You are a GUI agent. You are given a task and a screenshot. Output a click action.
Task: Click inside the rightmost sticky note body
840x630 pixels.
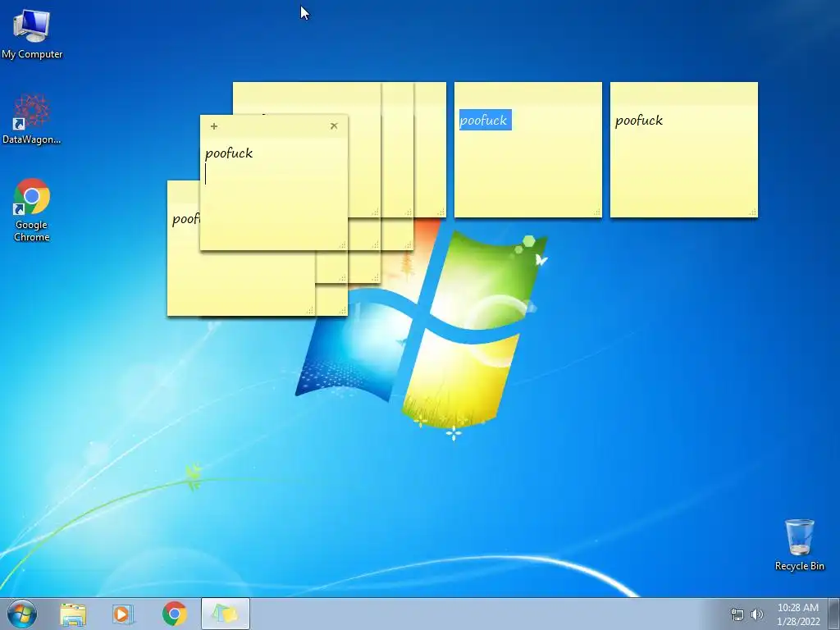tap(683, 162)
